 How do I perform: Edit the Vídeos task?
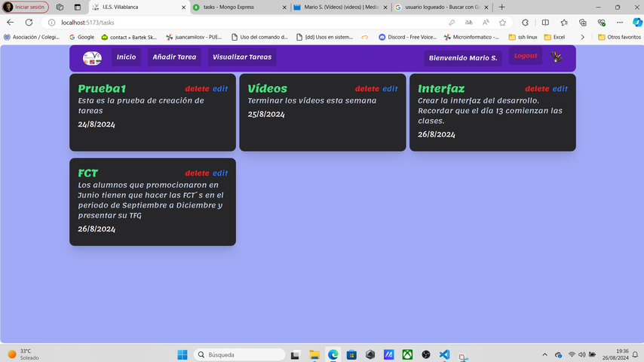(390, 89)
